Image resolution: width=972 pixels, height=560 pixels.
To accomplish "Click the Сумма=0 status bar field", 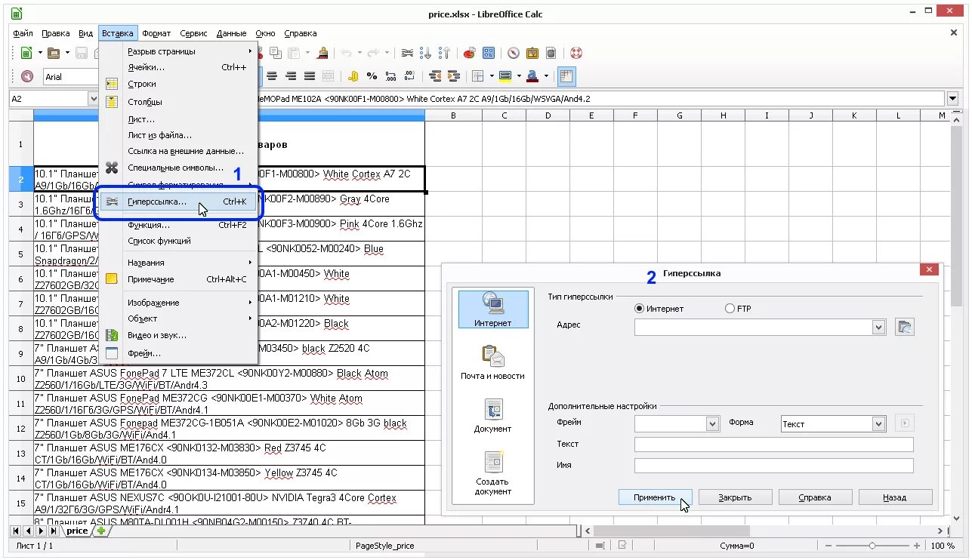I will pos(737,546).
